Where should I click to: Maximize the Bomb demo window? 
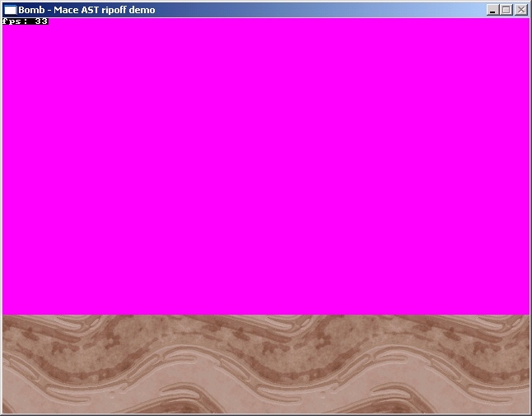(x=506, y=10)
